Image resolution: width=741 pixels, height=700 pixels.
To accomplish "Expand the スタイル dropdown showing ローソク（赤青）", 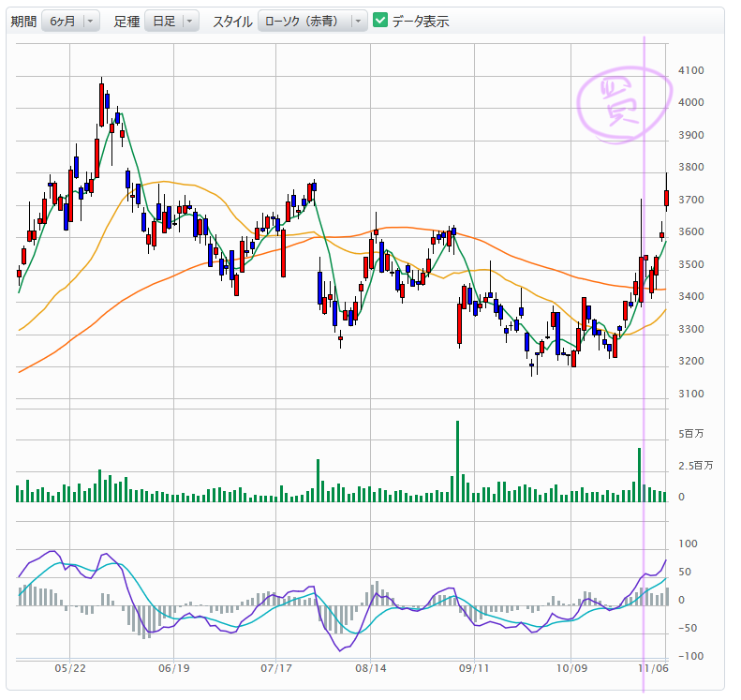I will pos(313,22).
